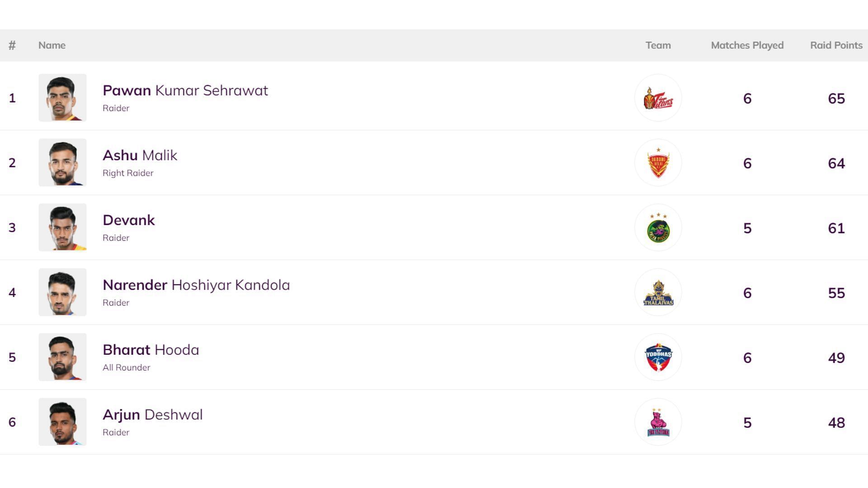Click the UP Yoddhas team logo
Image resolution: width=868 pixels, height=488 pixels.
pyautogui.click(x=658, y=357)
